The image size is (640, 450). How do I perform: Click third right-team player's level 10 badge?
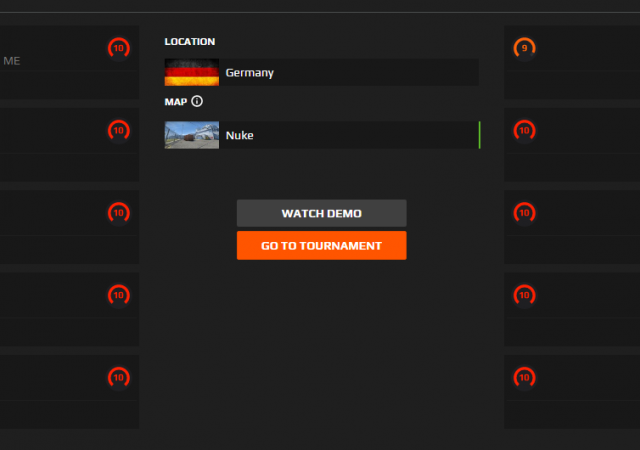[524, 213]
